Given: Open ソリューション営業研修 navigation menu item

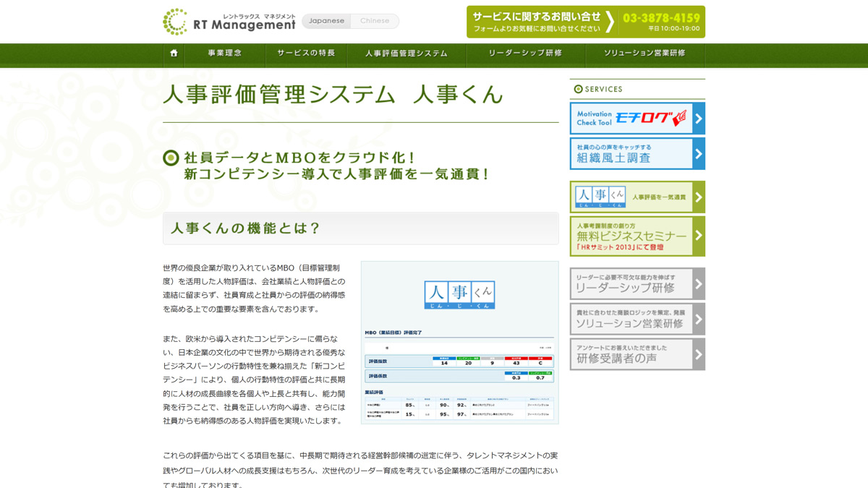Looking at the screenshot, I should 644,53.
